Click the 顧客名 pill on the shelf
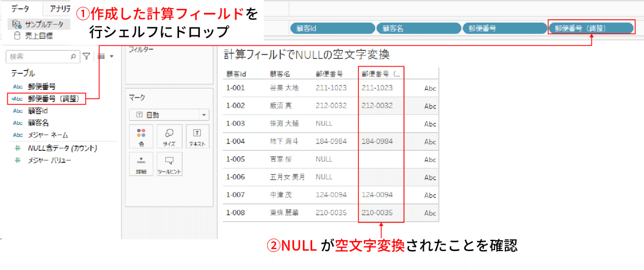 pyautogui.click(x=418, y=28)
